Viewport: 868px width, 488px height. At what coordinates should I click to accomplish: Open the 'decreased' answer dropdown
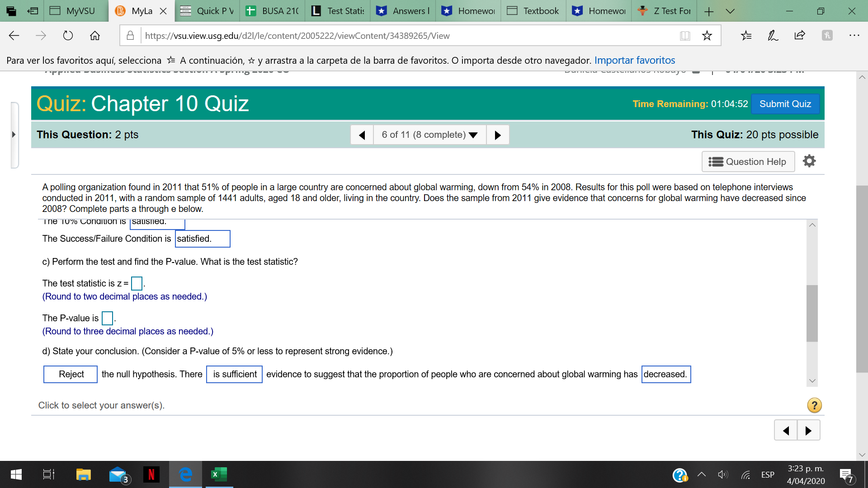click(666, 374)
